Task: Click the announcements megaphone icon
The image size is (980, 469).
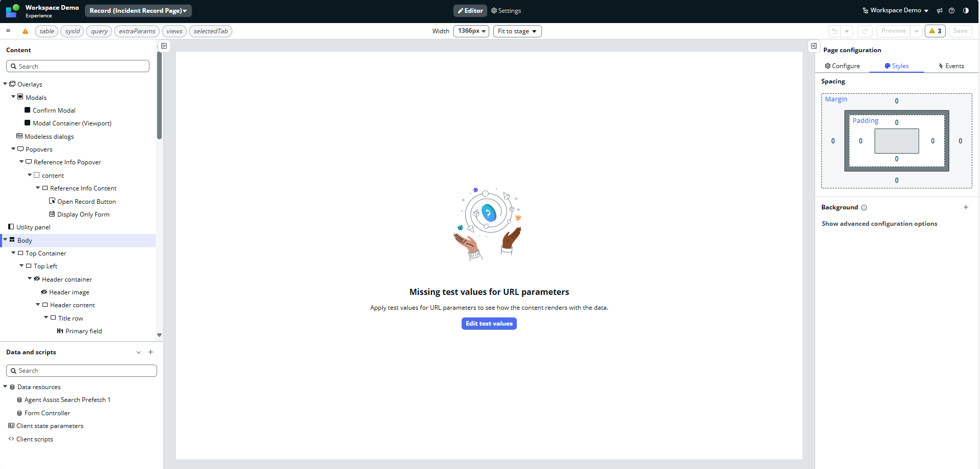Action: coord(940,11)
